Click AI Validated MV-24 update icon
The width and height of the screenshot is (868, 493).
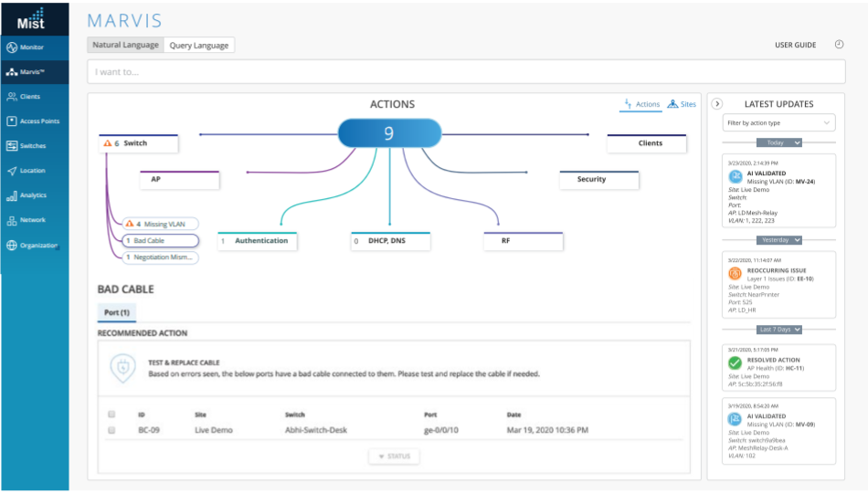click(736, 176)
